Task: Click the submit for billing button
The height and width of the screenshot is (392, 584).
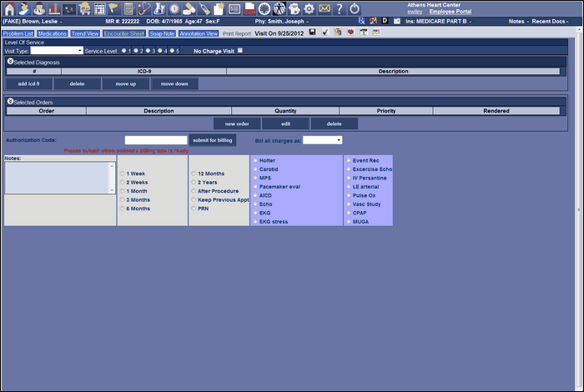Action: pos(213,140)
